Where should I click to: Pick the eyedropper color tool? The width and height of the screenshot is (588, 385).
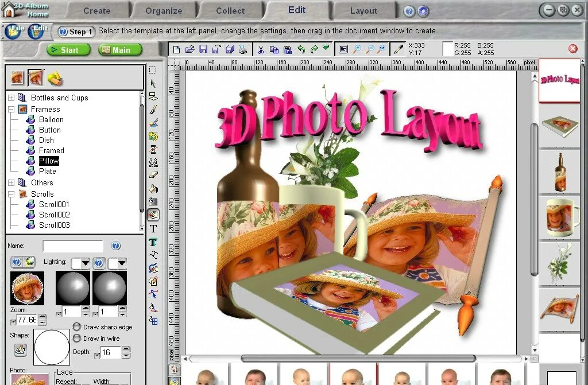(x=399, y=49)
